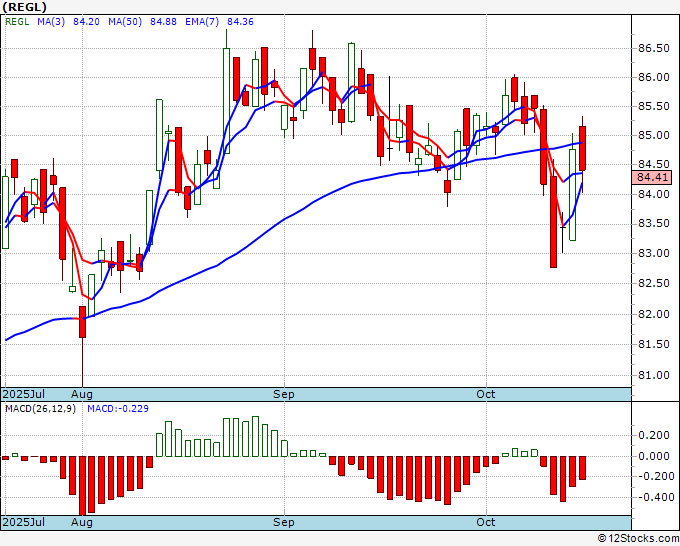Click the EMA(7) value 84.36
Viewport: 680px width, 546px height.
click(240, 22)
